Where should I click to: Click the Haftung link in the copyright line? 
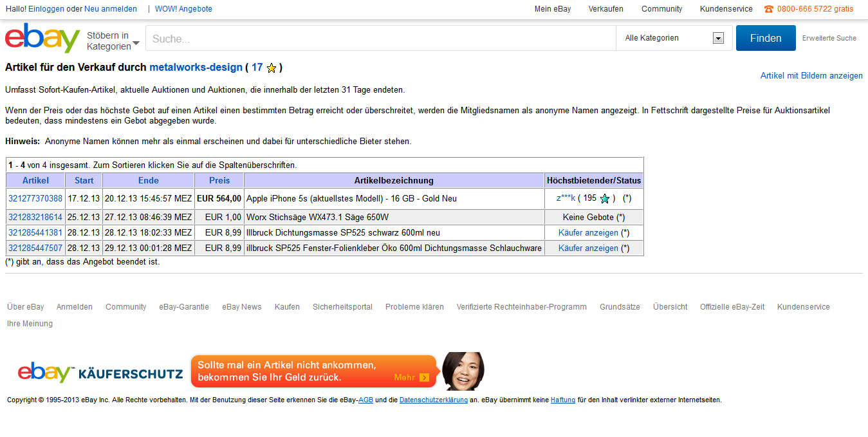click(563, 400)
